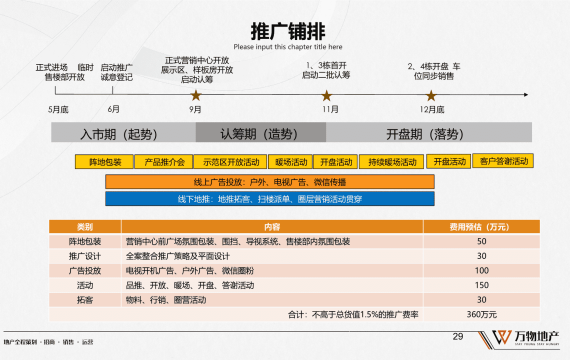Click the blue 线下地推 bar

[x=270, y=199]
